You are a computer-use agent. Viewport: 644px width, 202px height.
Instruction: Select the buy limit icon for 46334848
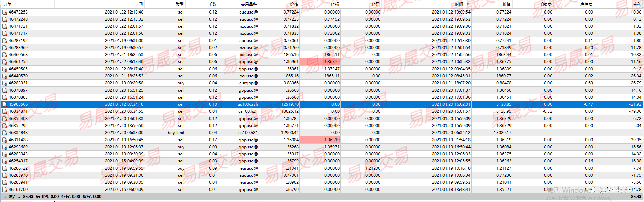[5, 133]
